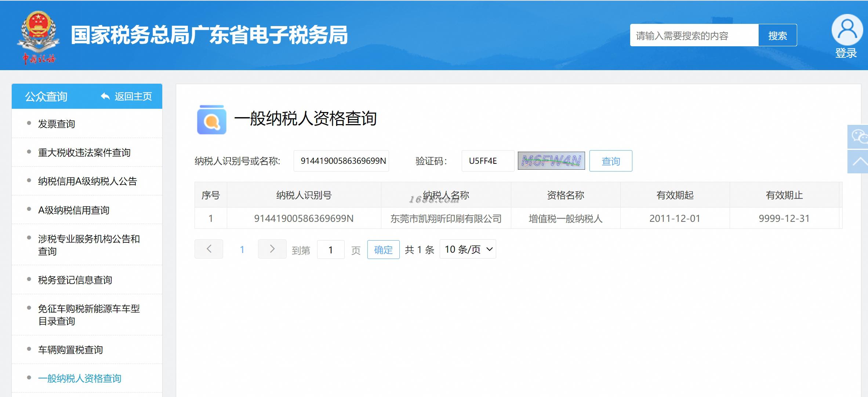Click taxpayer ID cell 91441900586369699N in table
This screenshot has height=397, width=868.
click(304, 219)
